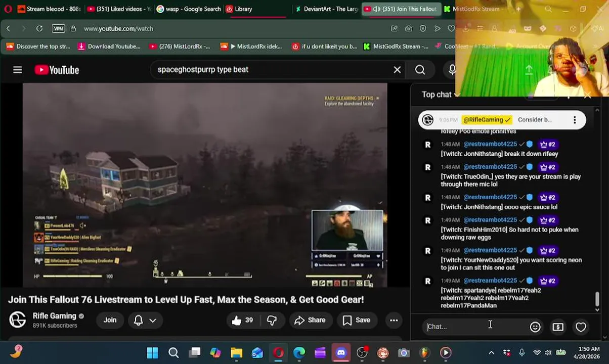Image resolution: width=609 pixels, height=364 pixels.
Task: Open MistLordRx idek bookmark
Action: click(251, 47)
